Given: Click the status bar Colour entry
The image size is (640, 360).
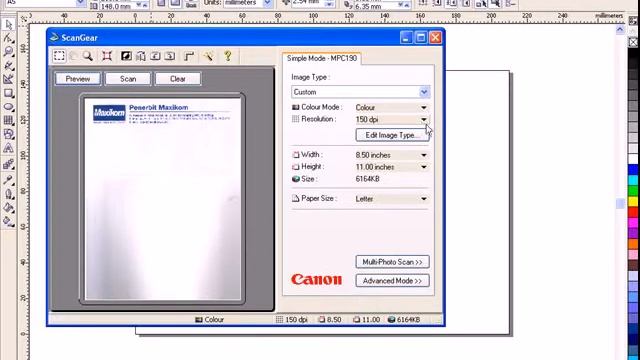Looking at the screenshot, I should click(x=209, y=320).
